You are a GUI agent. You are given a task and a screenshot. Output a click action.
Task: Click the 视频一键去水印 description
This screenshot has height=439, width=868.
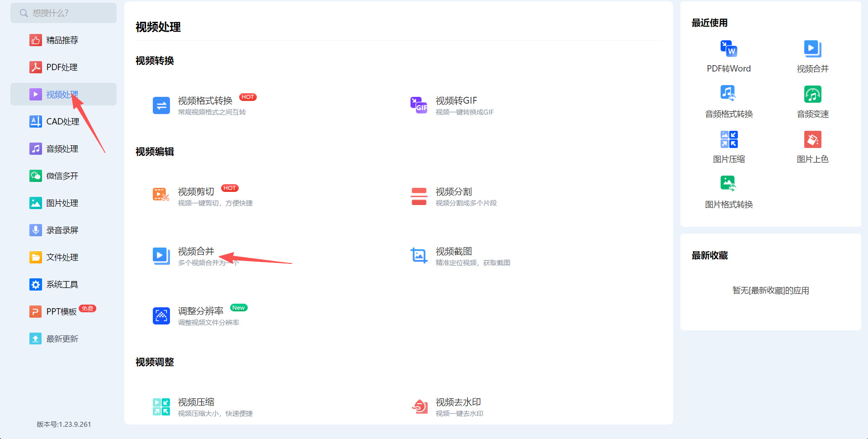point(459,414)
